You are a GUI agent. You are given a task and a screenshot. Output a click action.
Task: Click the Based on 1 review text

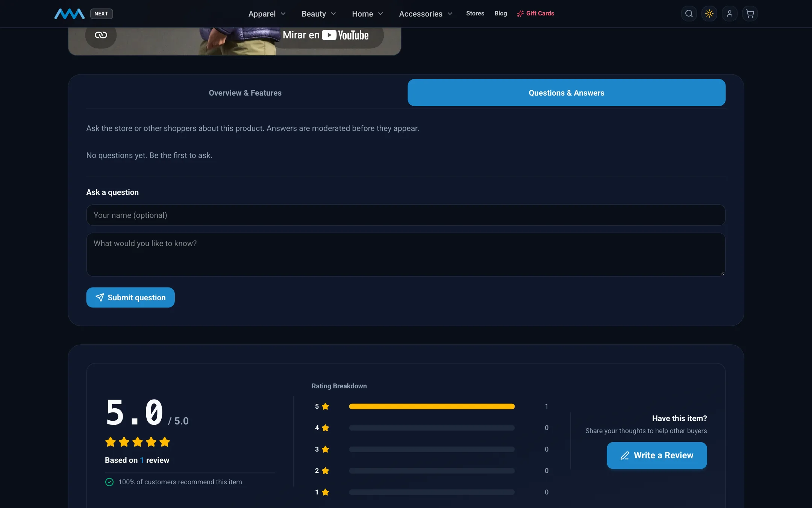pyautogui.click(x=137, y=460)
